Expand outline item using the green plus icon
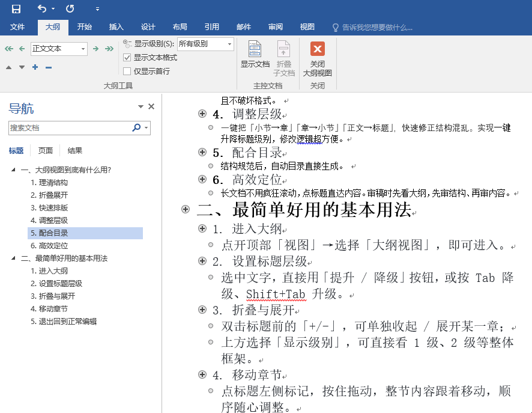This screenshot has width=532, height=413. click(35, 67)
